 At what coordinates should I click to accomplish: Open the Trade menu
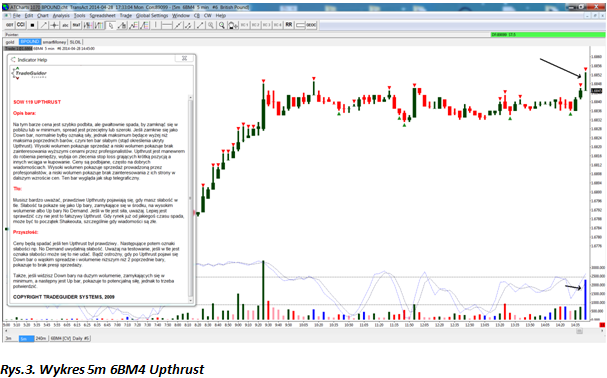coord(125,16)
